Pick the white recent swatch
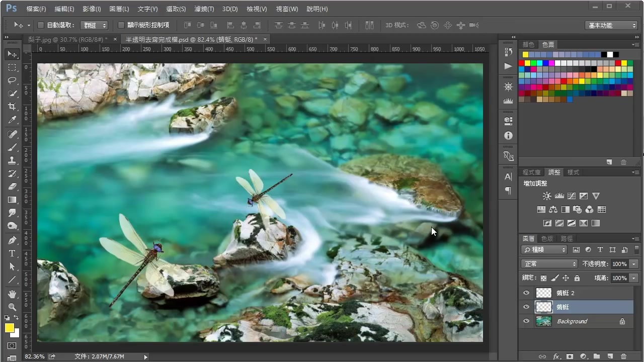Screen dimensions: 644x362 [610, 54]
